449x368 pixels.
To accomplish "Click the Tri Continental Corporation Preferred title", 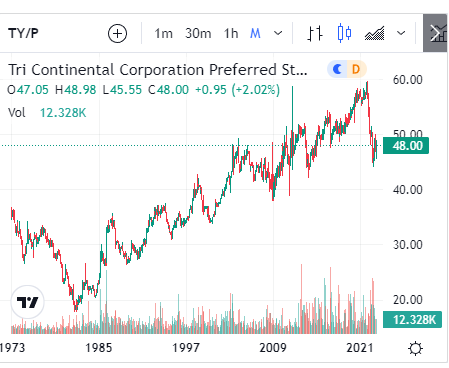I will point(158,70).
